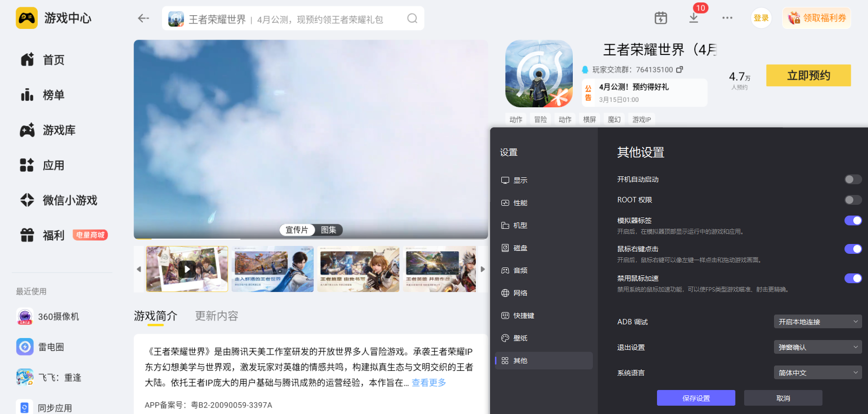Screen dimensions: 868x414
Task: Select 快捷键 settings category
Action: coord(544,316)
